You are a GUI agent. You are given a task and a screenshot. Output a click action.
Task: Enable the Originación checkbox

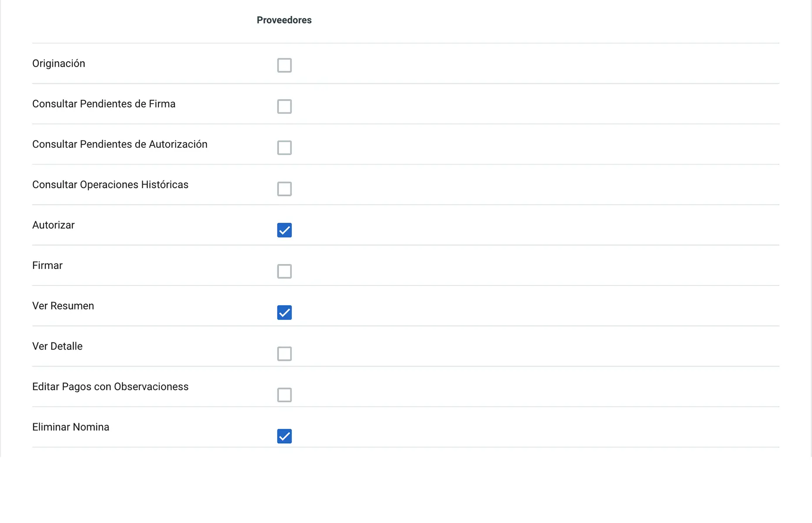[284, 65]
